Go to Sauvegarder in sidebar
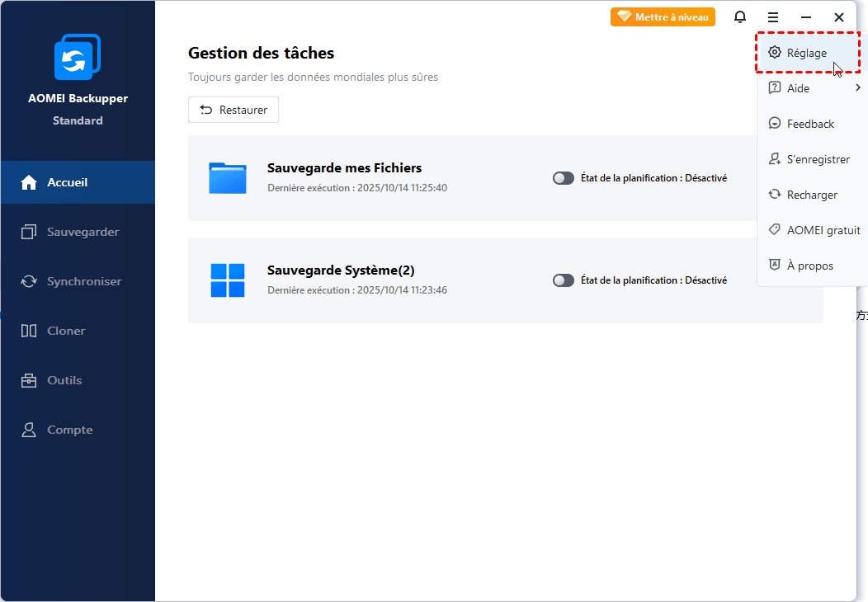This screenshot has height=602, width=868. [x=78, y=232]
